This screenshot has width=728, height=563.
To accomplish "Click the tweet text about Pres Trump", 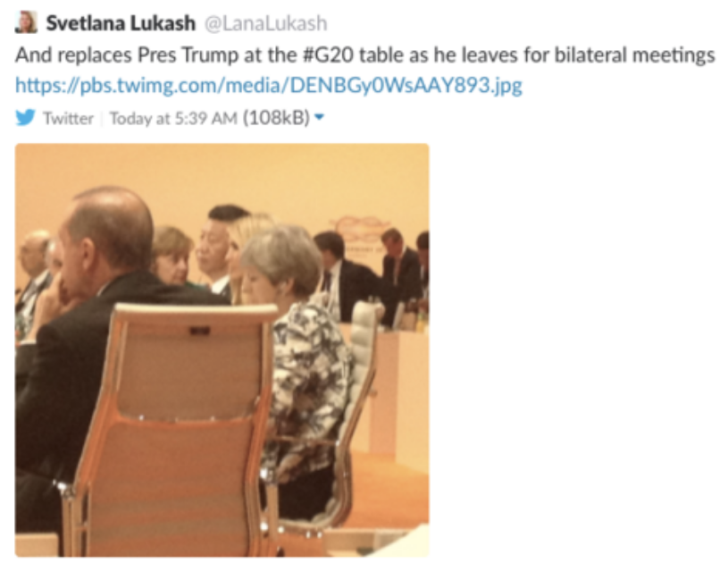I will 365,55.
